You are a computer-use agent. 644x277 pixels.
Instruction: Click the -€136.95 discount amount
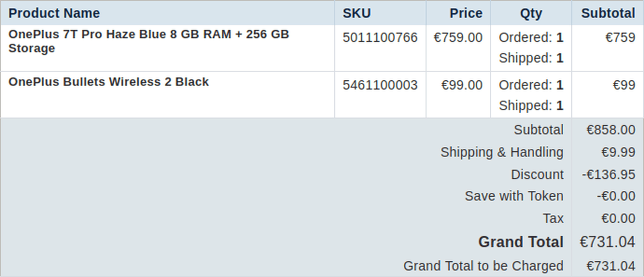pyautogui.click(x=608, y=175)
